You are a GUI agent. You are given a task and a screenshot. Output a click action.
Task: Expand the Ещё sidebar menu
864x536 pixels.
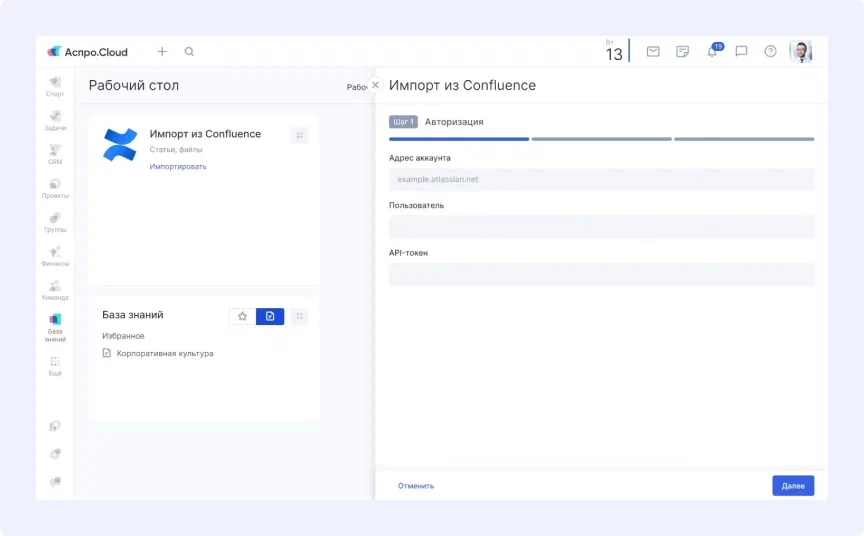[55, 366]
